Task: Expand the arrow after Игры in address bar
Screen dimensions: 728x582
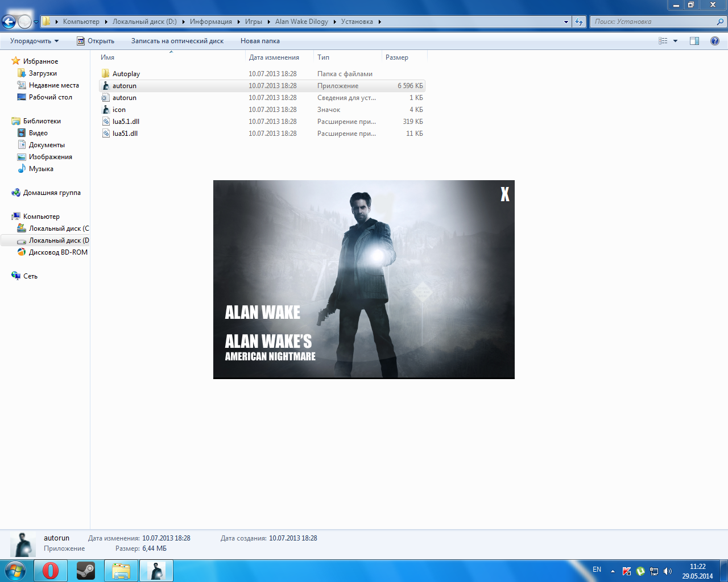Action: pos(268,22)
